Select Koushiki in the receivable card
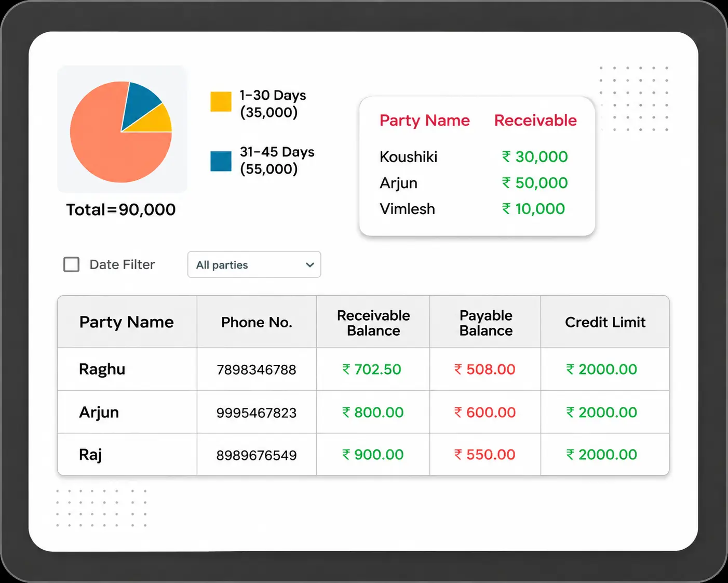 click(x=409, y=156)
